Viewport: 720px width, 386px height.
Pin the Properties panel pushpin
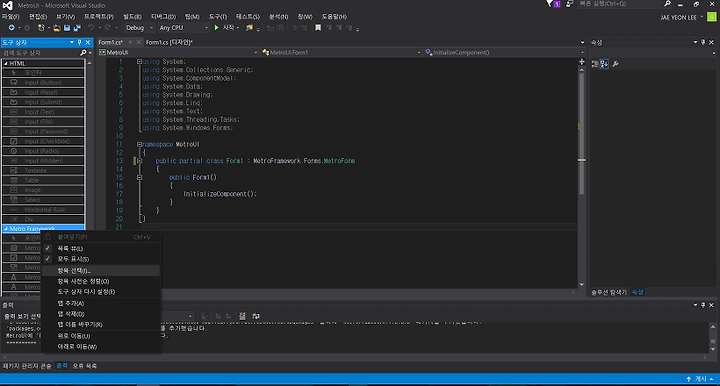[x=703, y=42]
